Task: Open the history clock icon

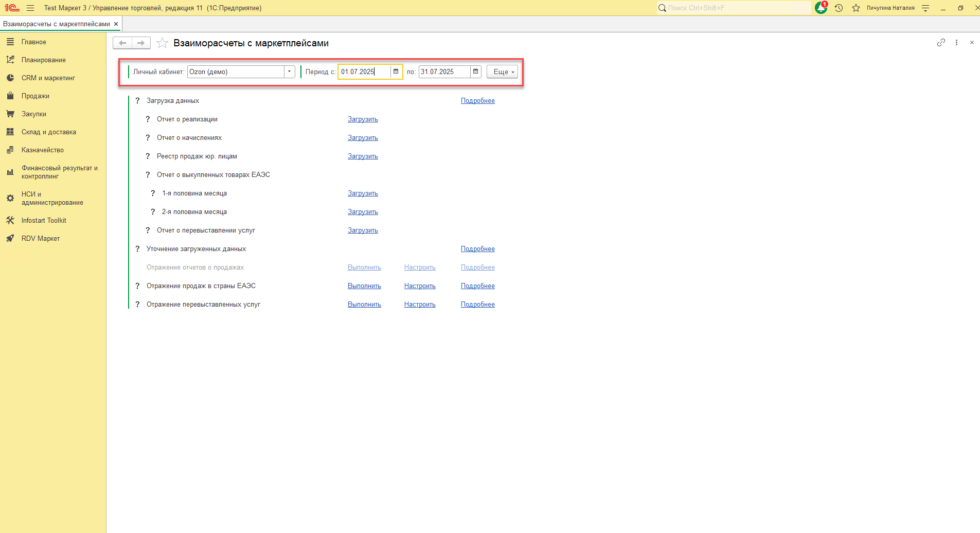Action: (839, 8)
